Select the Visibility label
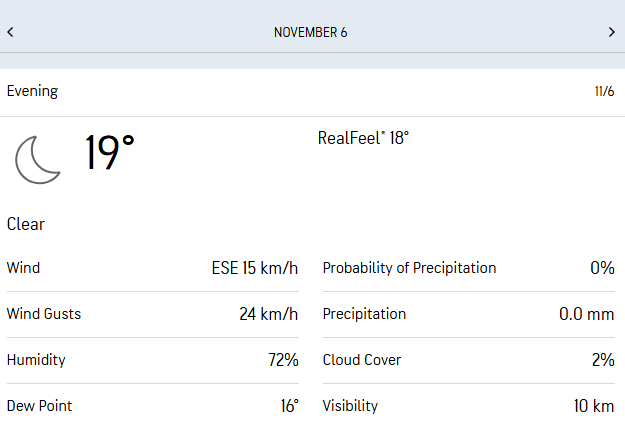This screenshot has width=625, height=443. click(x=350, y=406)
